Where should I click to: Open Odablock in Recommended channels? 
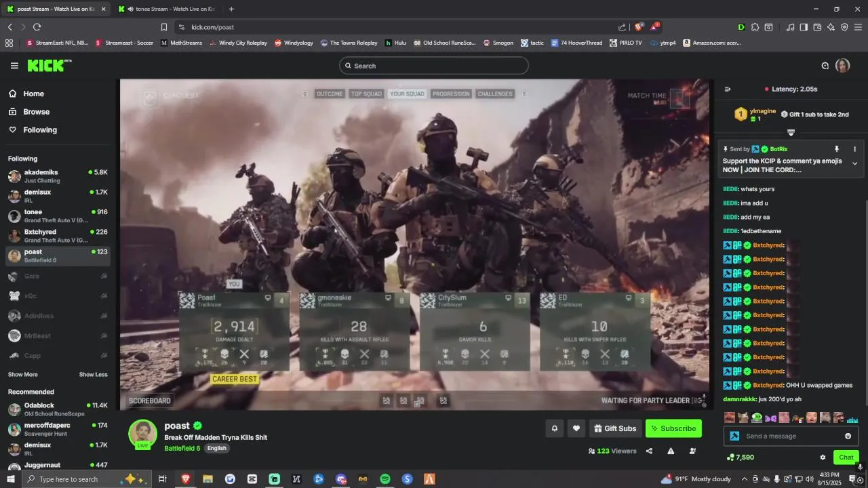(x=58, y=409)
